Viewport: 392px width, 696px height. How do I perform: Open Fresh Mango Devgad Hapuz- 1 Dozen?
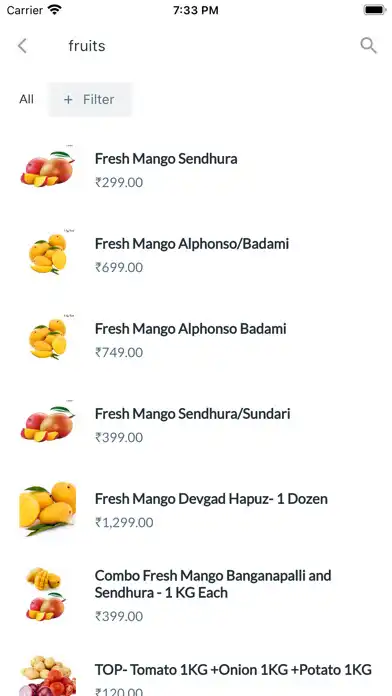tap(211, 499)
